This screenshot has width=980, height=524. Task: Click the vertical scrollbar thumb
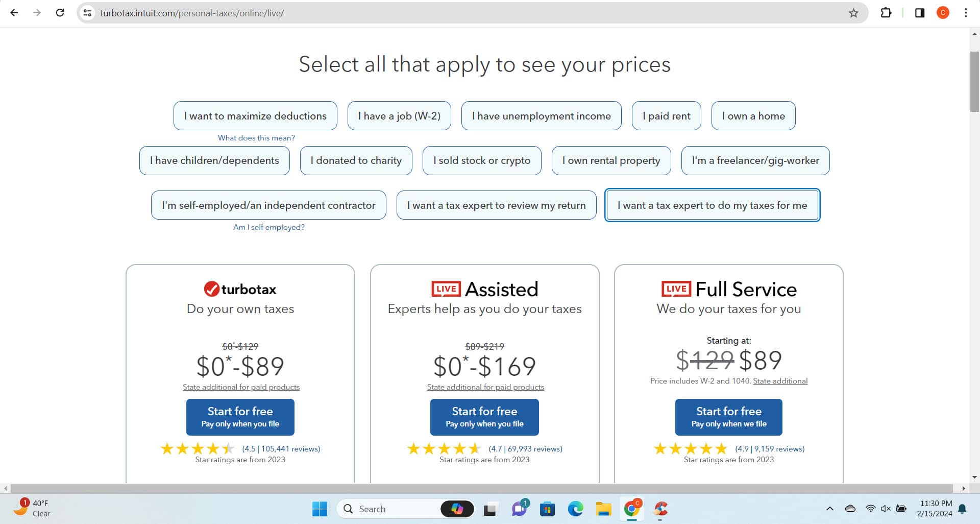click(x=974, y=82)
